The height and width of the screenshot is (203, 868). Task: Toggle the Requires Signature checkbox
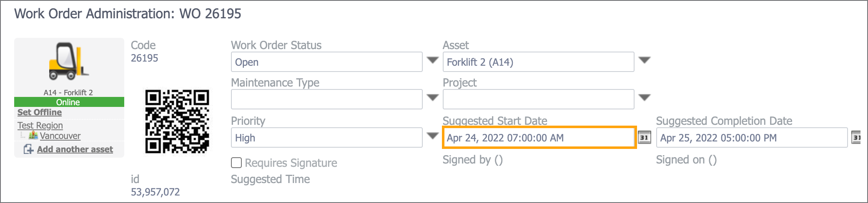tap(236, 163)
